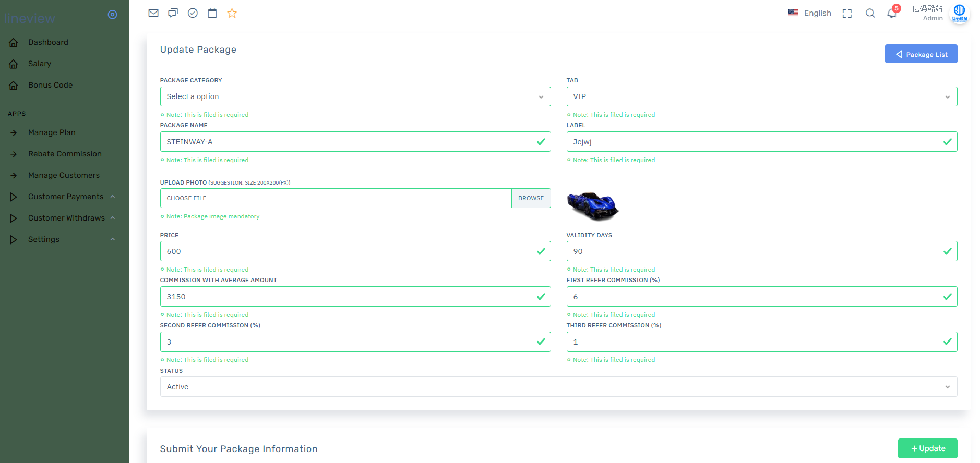Open the mail envelope icon
The image size is (980, 463).
tap(153, 13)
